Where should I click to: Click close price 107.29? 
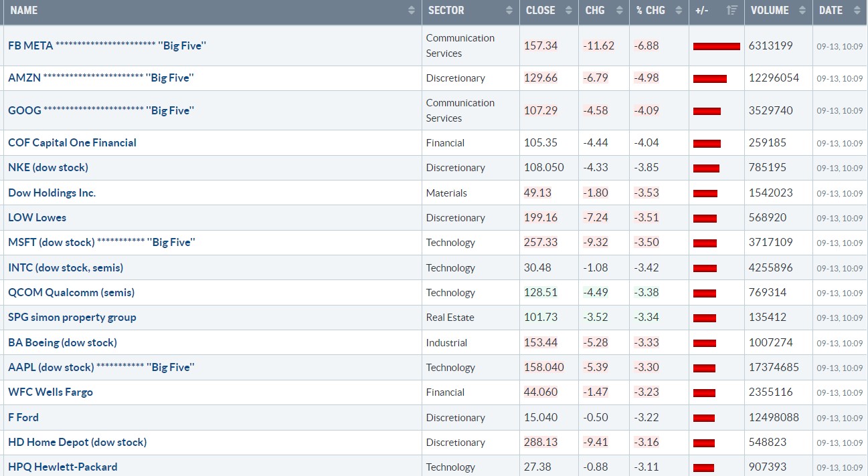[x=541, y=110]
